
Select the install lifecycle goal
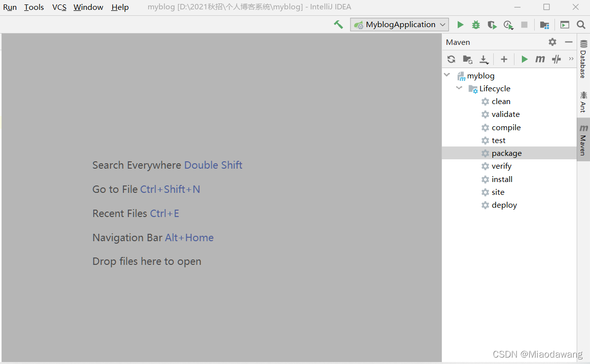(x=502, y=179)
